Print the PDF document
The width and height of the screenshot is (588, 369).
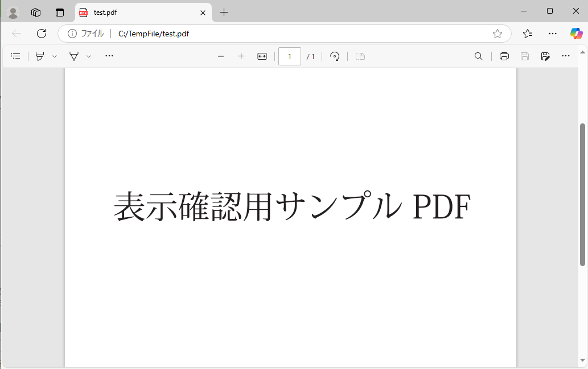click(504, 56)
